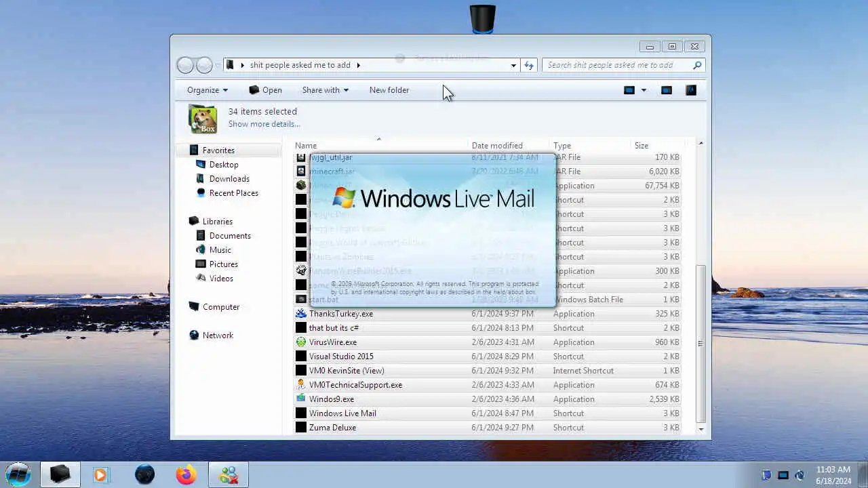Go to Recent Places
Viewport: 868px width, 488px height.
coord(233,193)
